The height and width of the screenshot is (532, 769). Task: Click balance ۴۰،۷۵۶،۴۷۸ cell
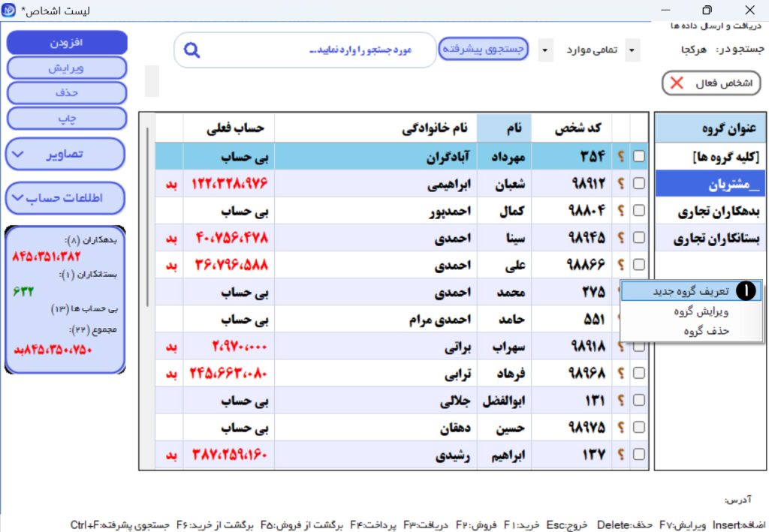(229, 238)
